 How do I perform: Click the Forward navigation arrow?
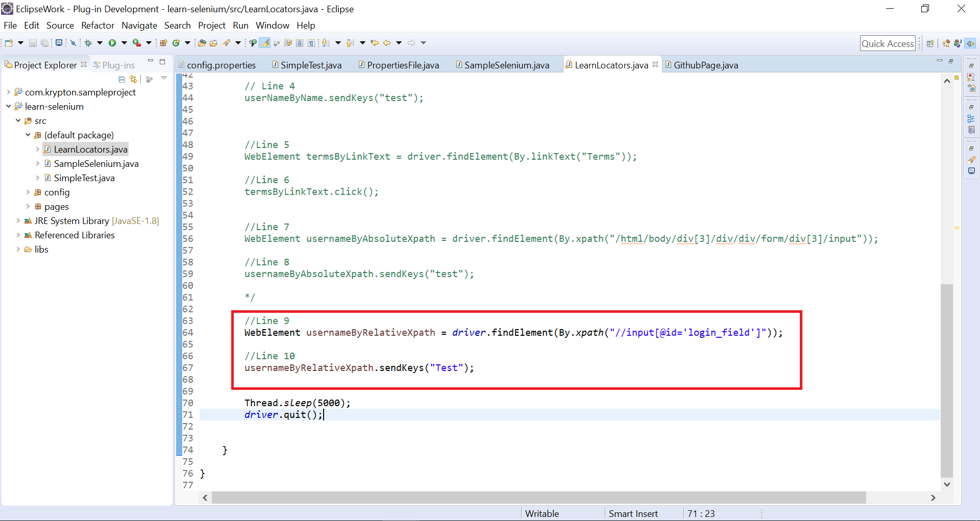[411, 43]
